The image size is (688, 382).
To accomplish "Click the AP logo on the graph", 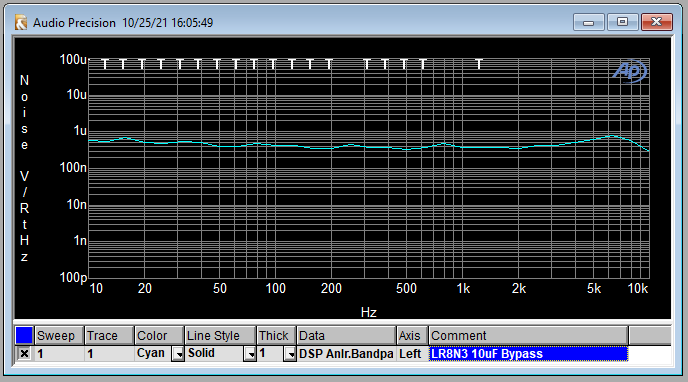I will [x=630, y=71].
